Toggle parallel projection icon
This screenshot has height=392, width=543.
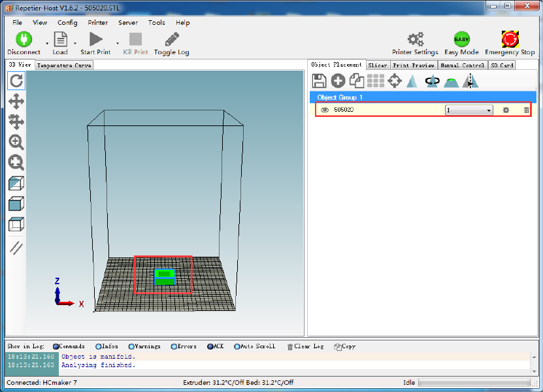16,248
